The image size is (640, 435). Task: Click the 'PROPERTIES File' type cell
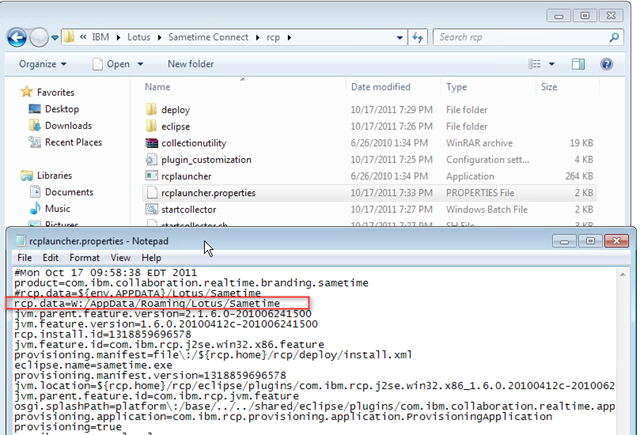tap(480, 193)
